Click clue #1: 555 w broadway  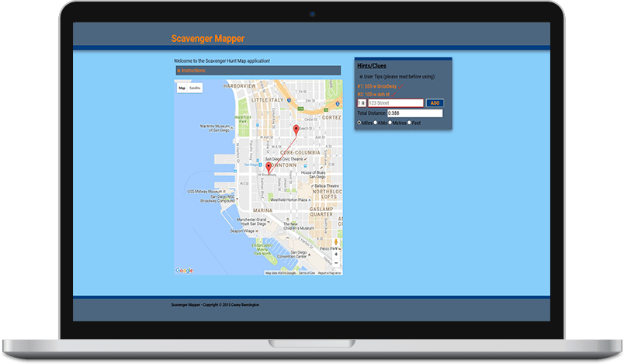[x=377, y=86]
